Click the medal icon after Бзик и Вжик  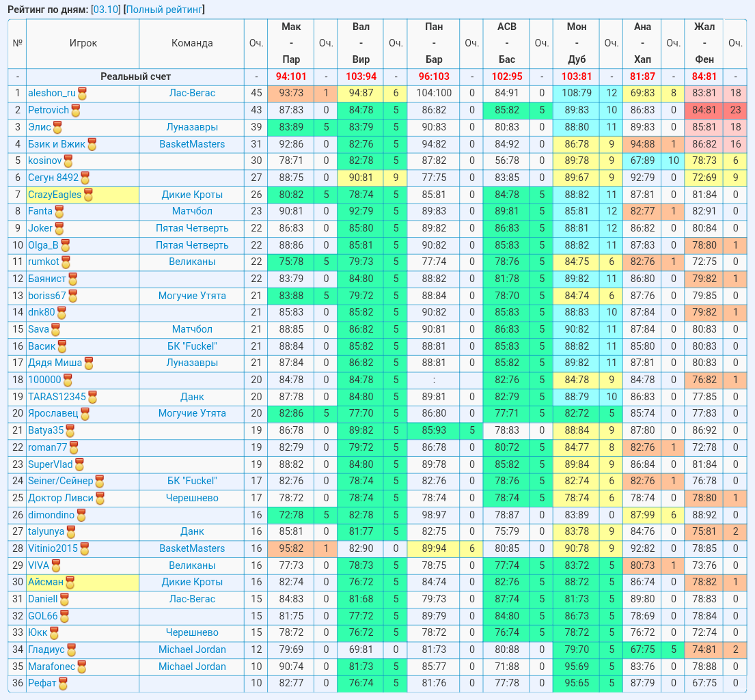click(x=92, y=144)
